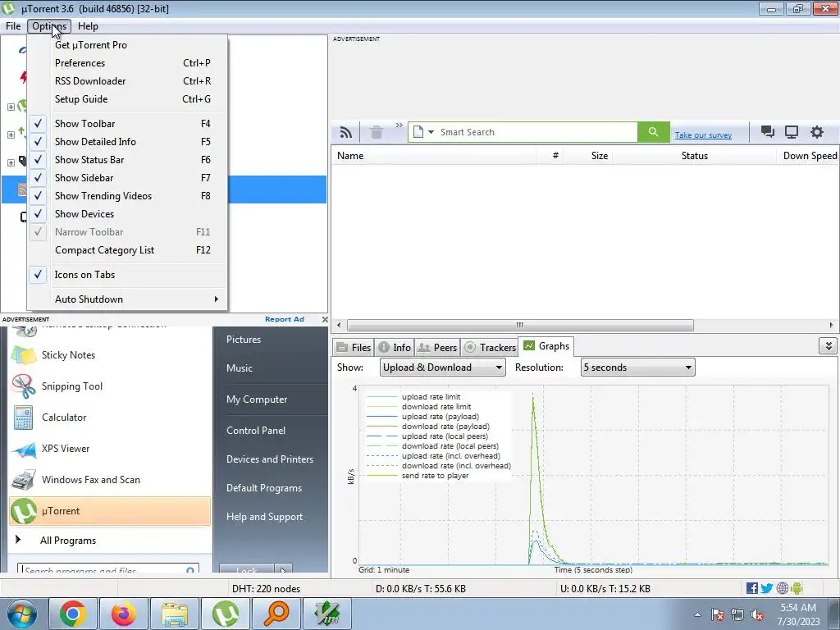This screenshot has height=630, width=840.
Task: Toggle Show Detailed Info option
Action: click(127, 142)
